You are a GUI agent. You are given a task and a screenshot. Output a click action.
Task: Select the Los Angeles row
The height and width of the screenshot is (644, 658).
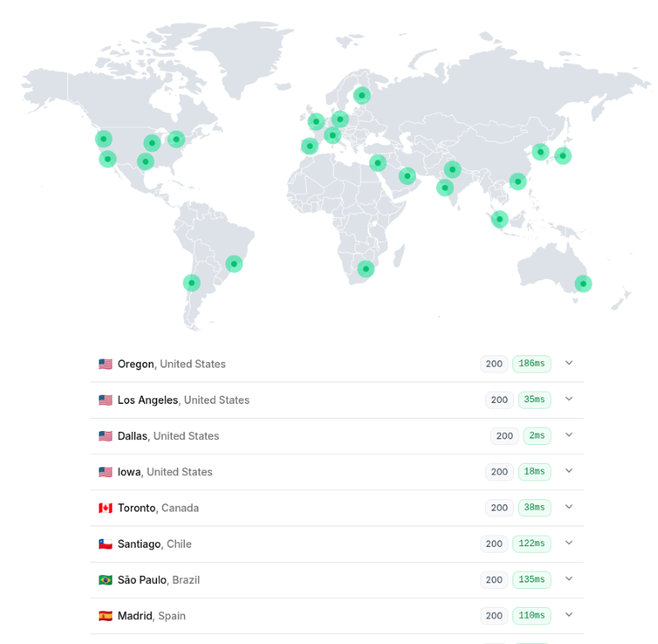pyautogui.click(x=329, y=400)
